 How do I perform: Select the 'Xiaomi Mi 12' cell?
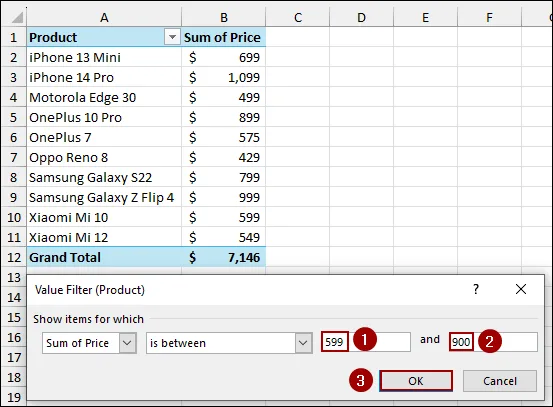[104, 237]
